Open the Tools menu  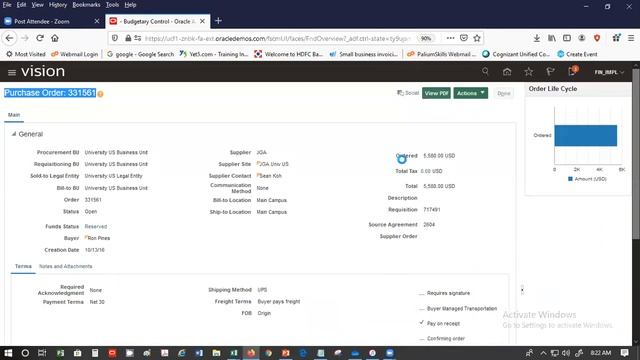(x=112, y=5)
